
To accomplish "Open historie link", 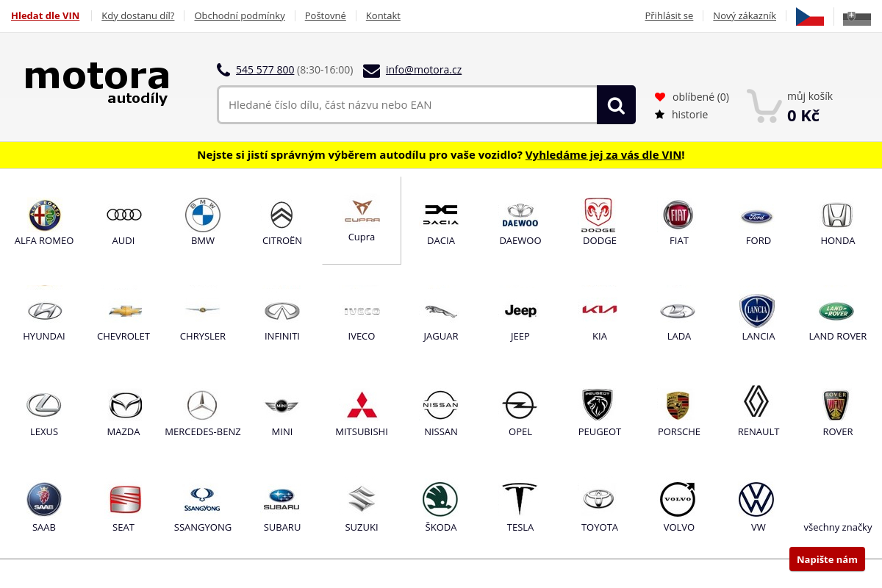I will (689, 115).
